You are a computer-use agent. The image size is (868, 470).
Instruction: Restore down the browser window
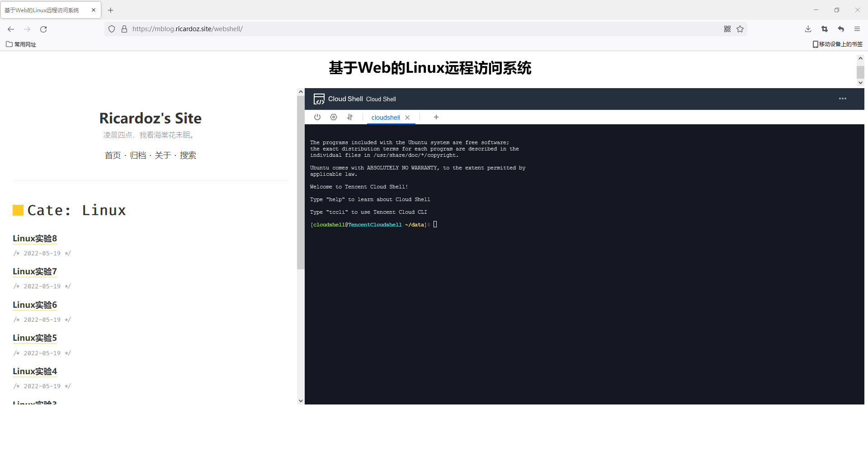(x=837, y=10)
